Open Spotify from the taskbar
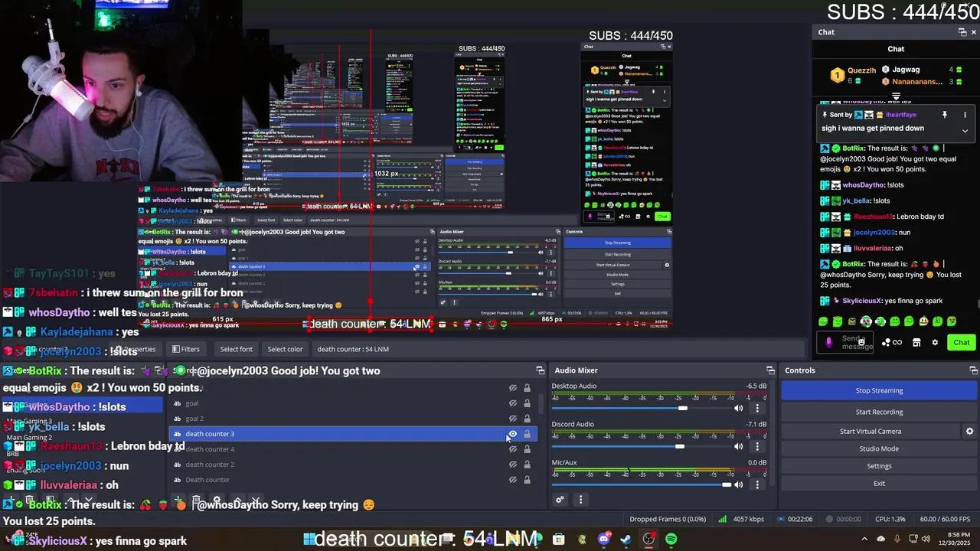 click(x=671, y=540)
